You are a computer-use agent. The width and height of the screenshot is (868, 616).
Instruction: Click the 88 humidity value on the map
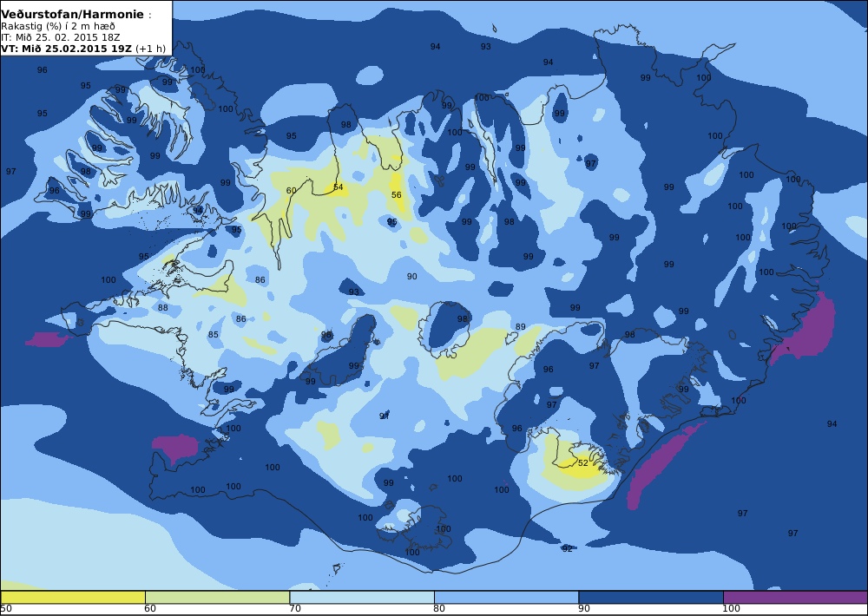tap(163, 308)
